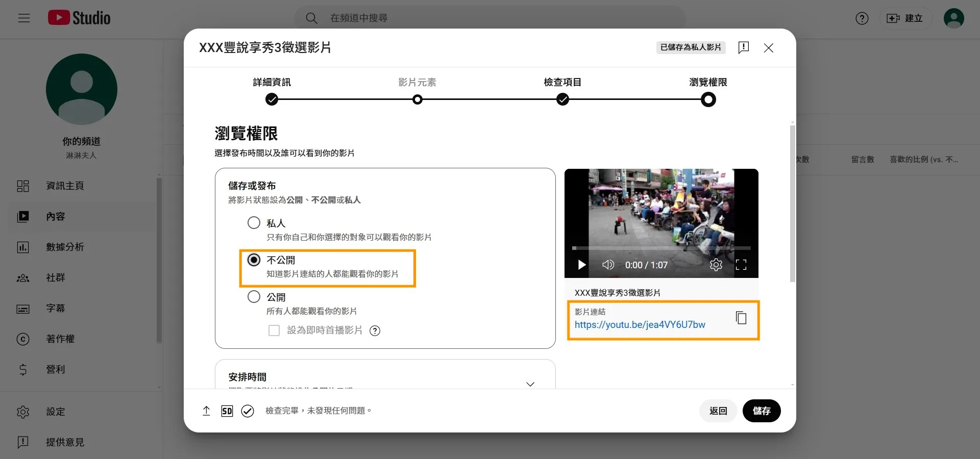The height and width of the screenshot is (459, 980).
Task: Copy the video link with copy icon
Action: [741, 318]
